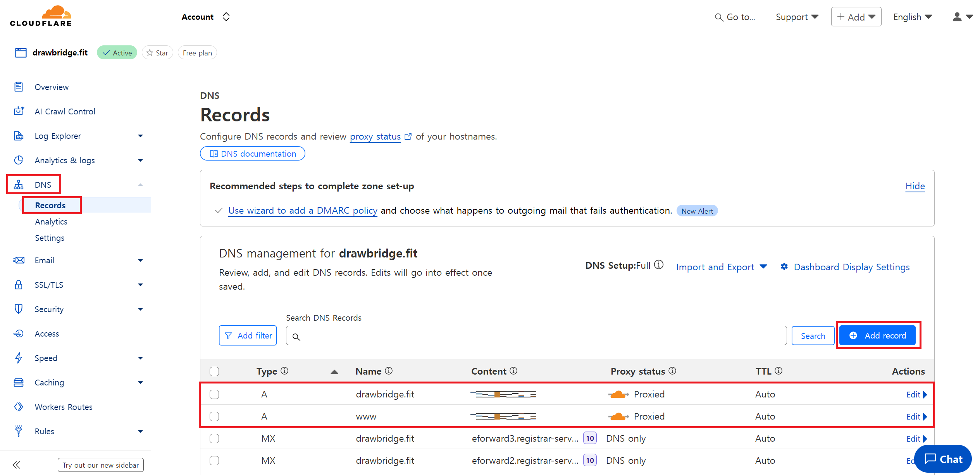Check the select-all records checkbox
This screenshot has width=980, height=475.
(214, 371)
